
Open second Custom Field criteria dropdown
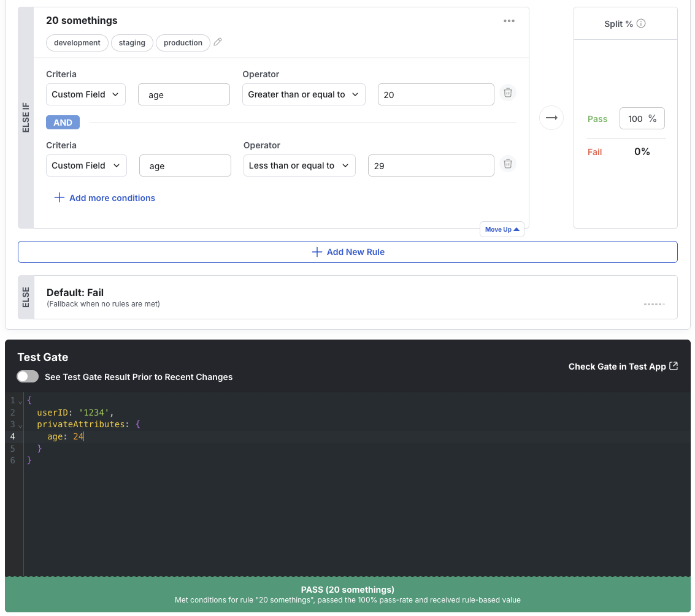click(x=86, y=165)
